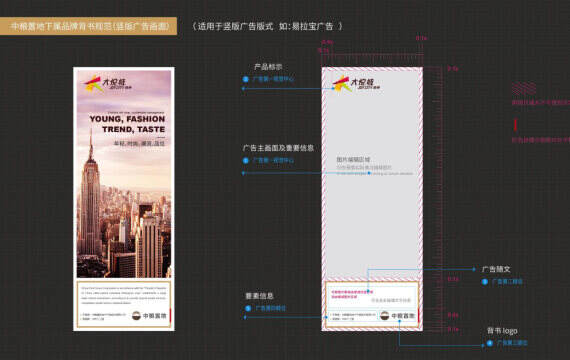Click the 产品标示 label

268,67
